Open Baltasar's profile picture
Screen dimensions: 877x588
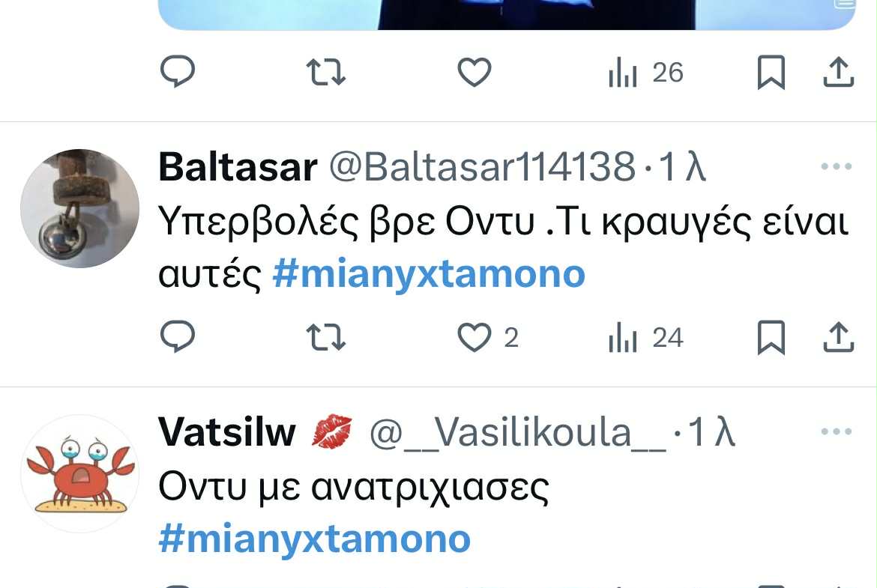click(80, 208)
